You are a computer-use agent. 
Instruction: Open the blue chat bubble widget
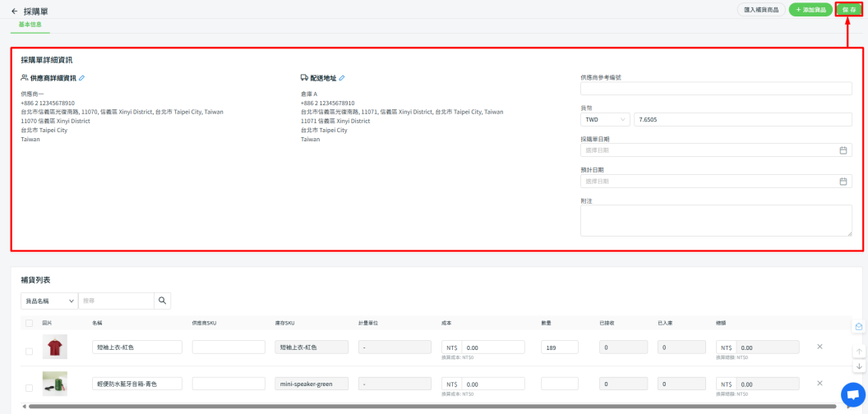pyautogui.click(x=853, y=394)
